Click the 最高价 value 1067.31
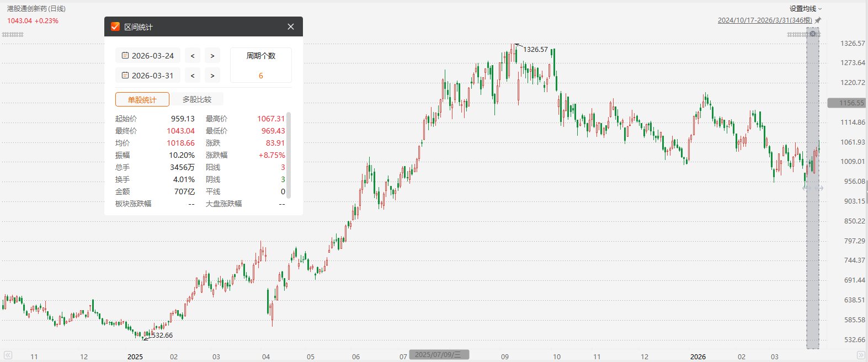This screenshot has height=362, width=868. (x=271, y=119)
